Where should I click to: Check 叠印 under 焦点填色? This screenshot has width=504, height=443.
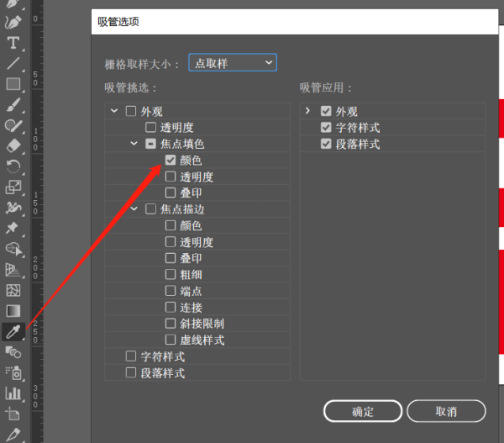(171, 192)
